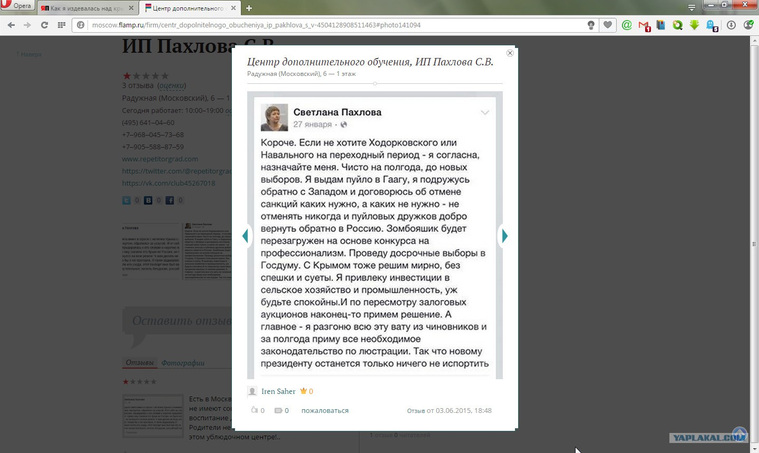Click Светлана Пахлова's avatar photo
The height and width of the screenshot is (453, 759).
[274, 117]
